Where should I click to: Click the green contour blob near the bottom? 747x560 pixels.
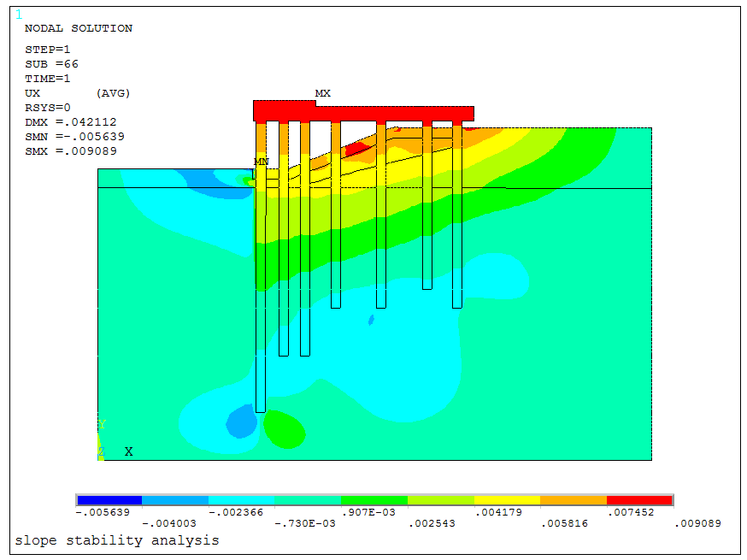pyautogui.click(x=285, y=430)
